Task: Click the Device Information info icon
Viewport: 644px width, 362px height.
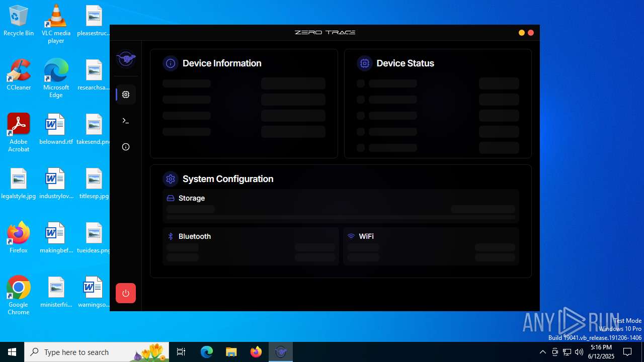Action: 171,63
